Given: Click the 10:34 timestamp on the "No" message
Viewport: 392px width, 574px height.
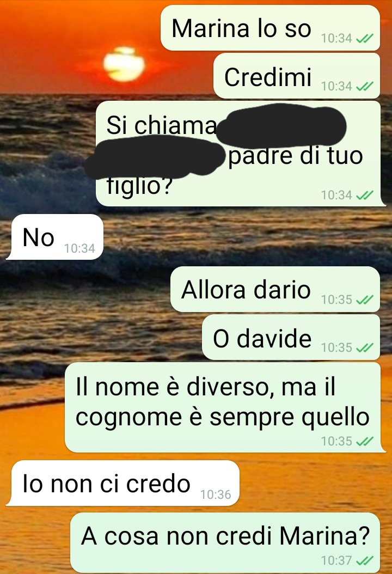Looking at the screenshot, I should [x=79, y=248].
